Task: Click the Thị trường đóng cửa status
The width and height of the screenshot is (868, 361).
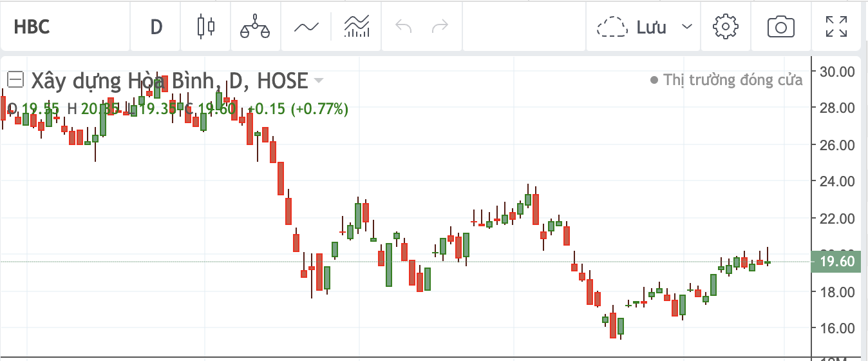Action: pyautogui.click(x=727, y=80)
